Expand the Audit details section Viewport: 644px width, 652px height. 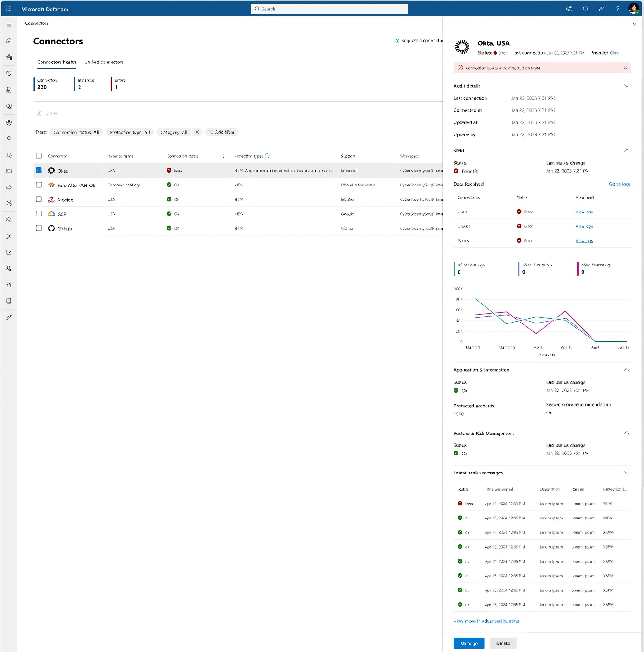point(627,85)
